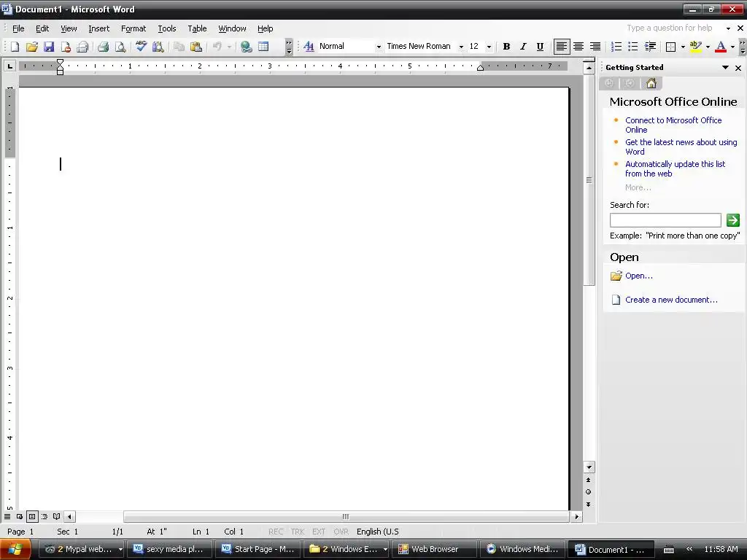
Task: Click Automatically update this list link
Action: point(675,169)
